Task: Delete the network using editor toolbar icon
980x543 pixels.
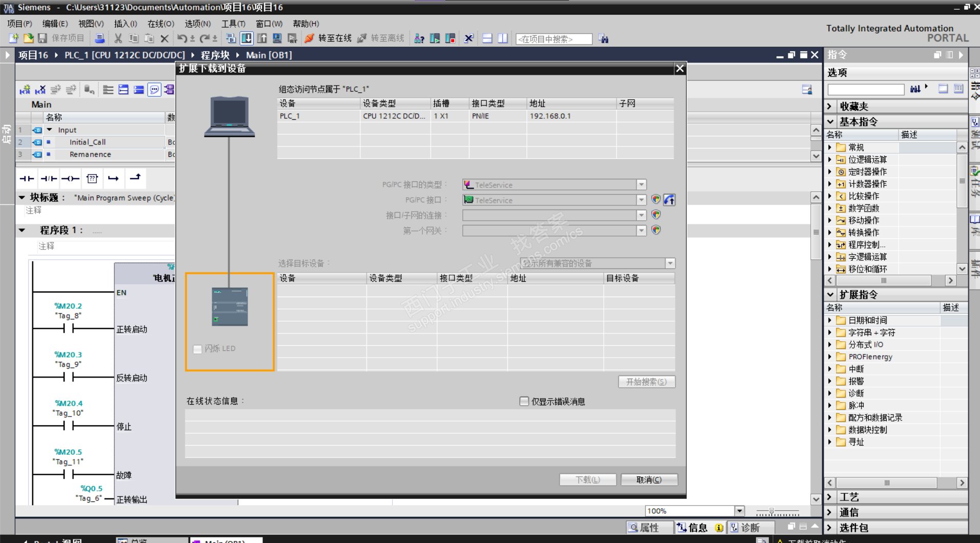Action: pos(40,90)
